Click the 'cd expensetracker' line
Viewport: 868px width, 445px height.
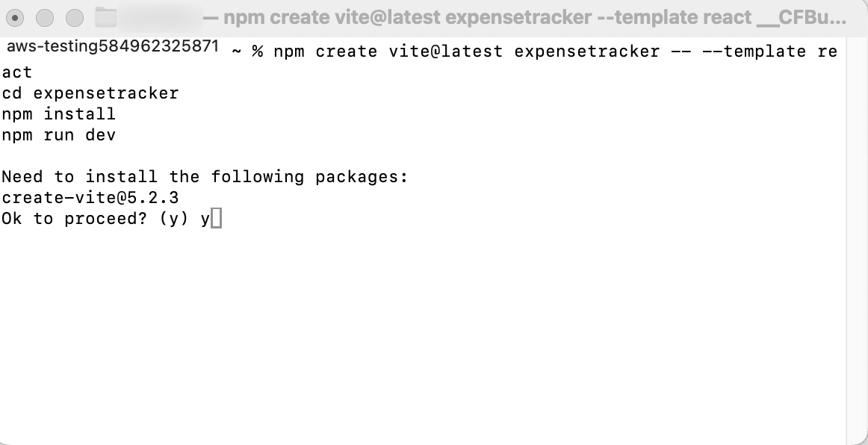(90, 93)
